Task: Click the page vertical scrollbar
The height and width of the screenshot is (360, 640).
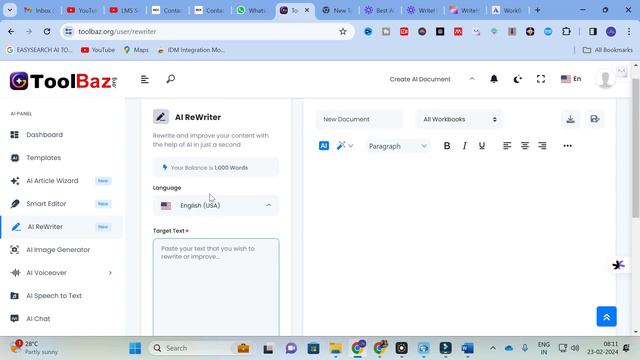Action: coord(636,149)
